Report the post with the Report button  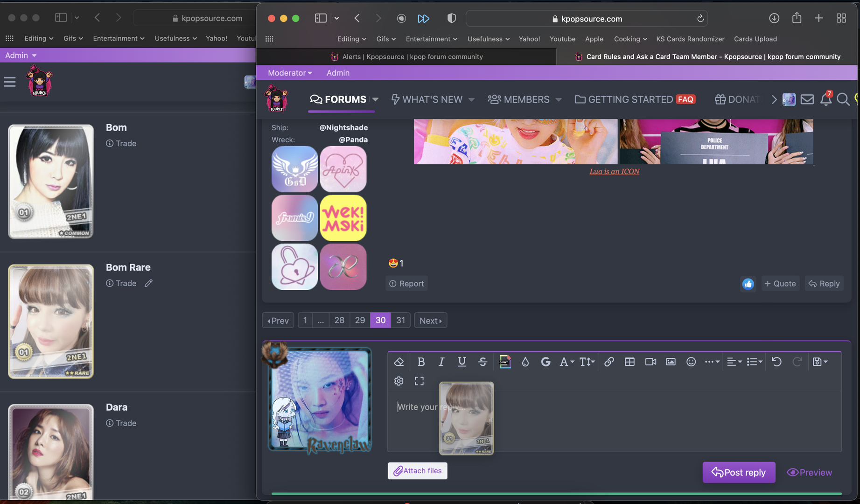(x=406, y=284)
